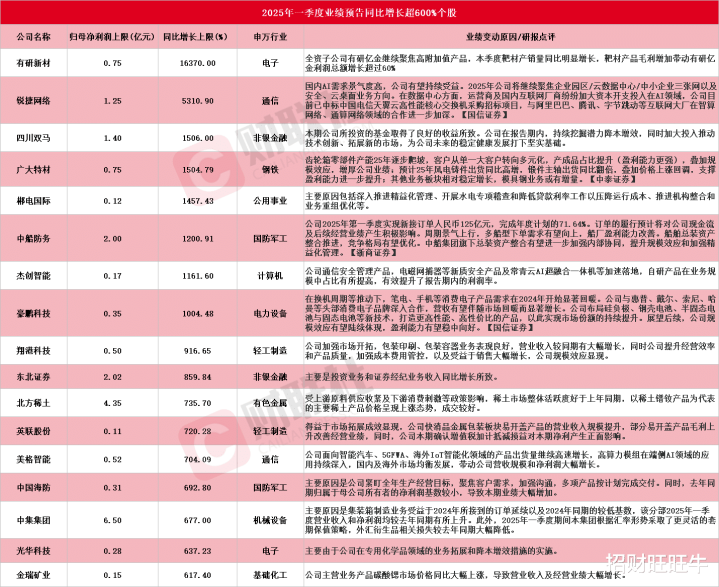Select the 豪鹏科技 company cell
This screenshot has height=587, width=719.
coord(33,313)
